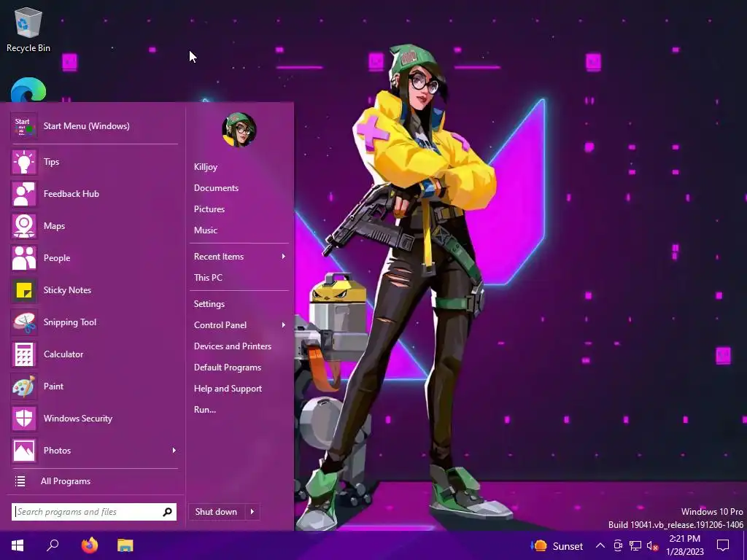
Task: Click the Meet Now camera tray icon
Action: pos(618,545)
